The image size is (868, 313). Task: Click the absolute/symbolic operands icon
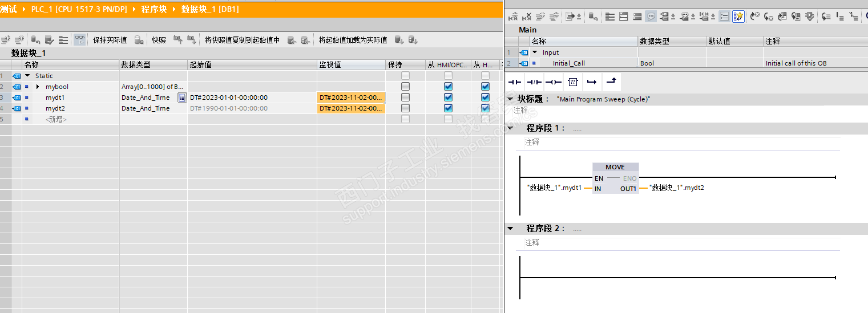click(664, 17)
